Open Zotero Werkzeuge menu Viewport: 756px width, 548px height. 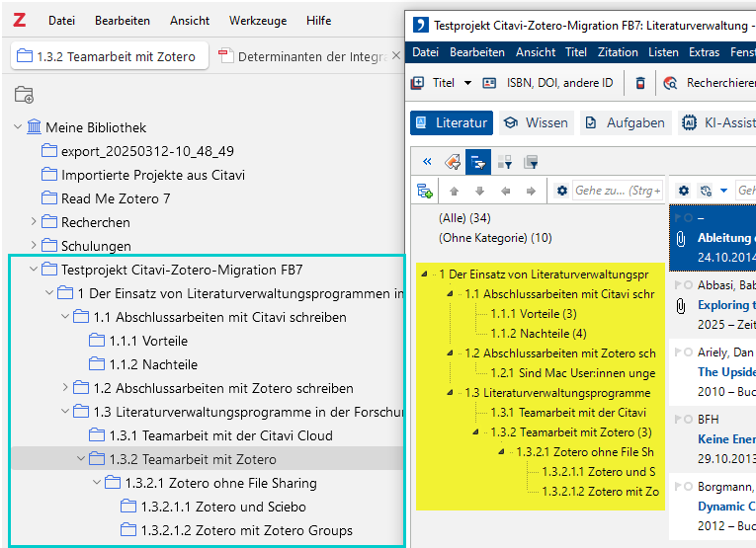click(258, 20)
